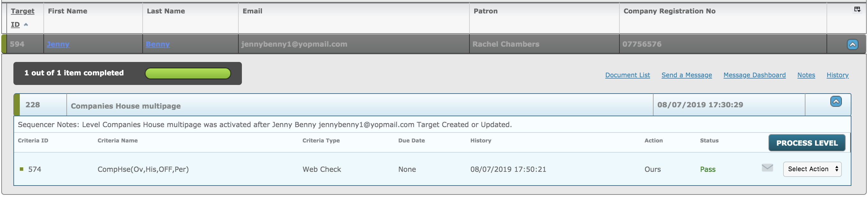Click the green completion progress bar
The width and height of the screenshot is (868, 198).
188,73
